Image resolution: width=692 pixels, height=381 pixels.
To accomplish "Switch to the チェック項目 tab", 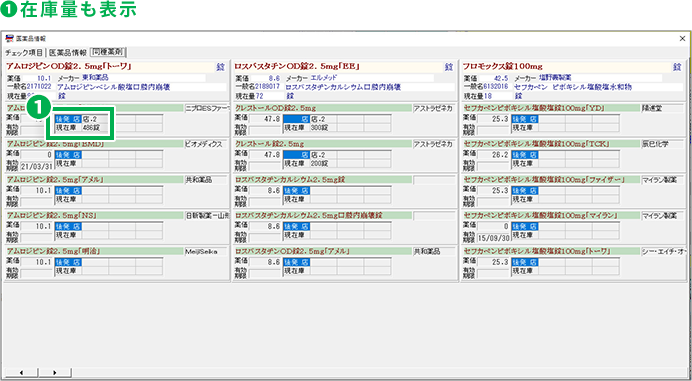I will [23, 53].
